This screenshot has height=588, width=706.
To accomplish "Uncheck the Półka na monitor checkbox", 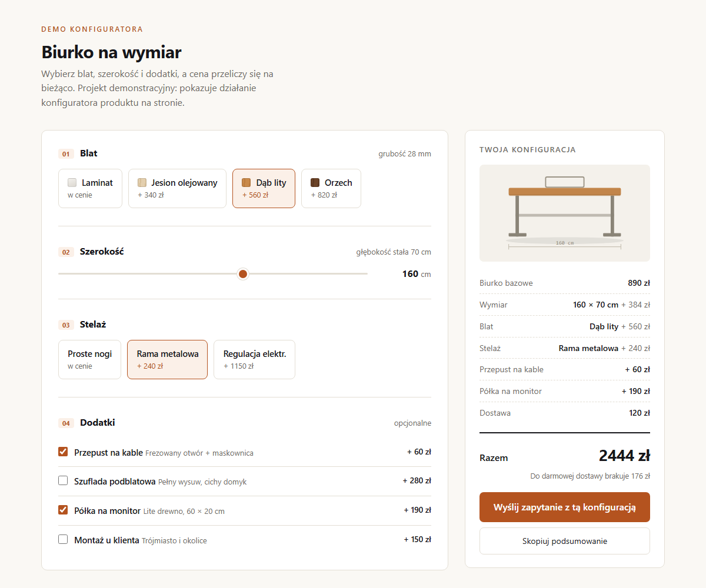I will coord(63,510).
